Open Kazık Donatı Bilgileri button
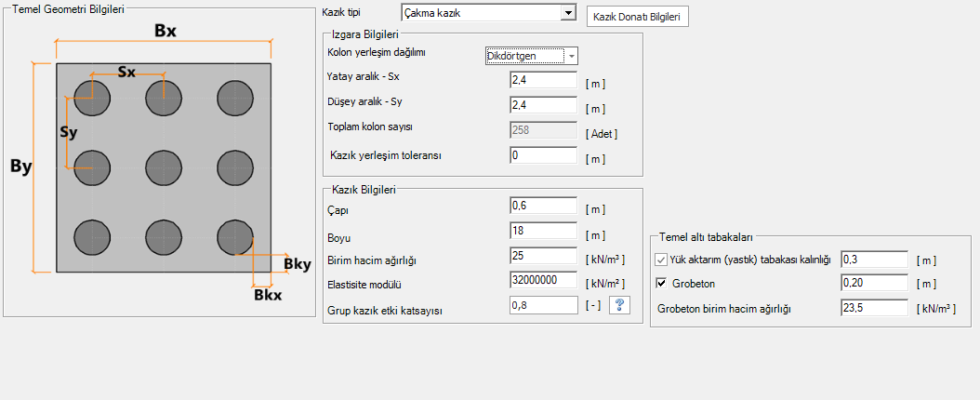 pyautogui.click(x=638, y=17)
